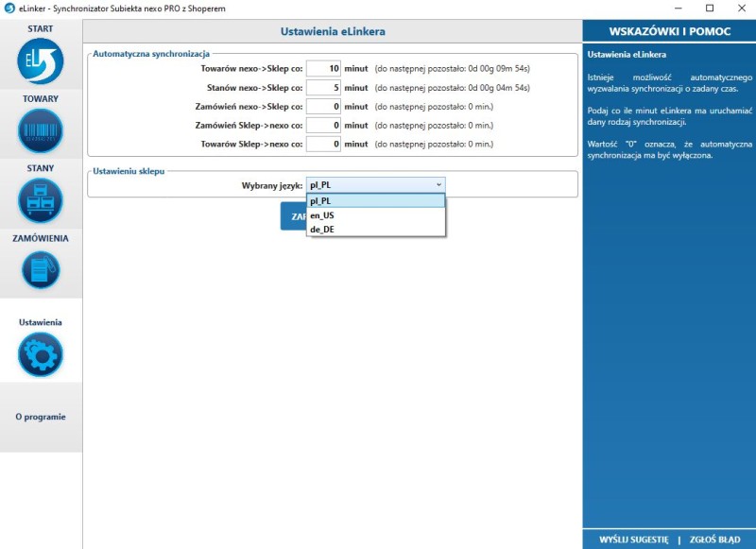
Task: Click the eLinker app logo in title bar
Action: (9, 8)
